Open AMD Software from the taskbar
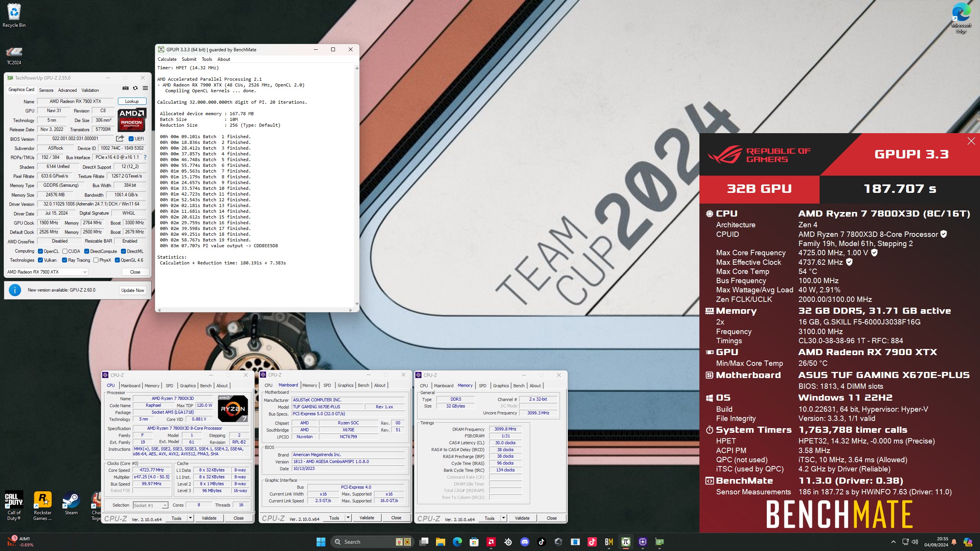The width and height of the screenshot is (980, 551). coord(491,542)
